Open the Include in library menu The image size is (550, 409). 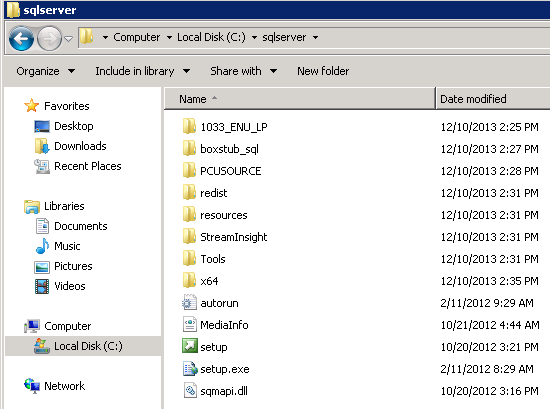coord(142,71)
